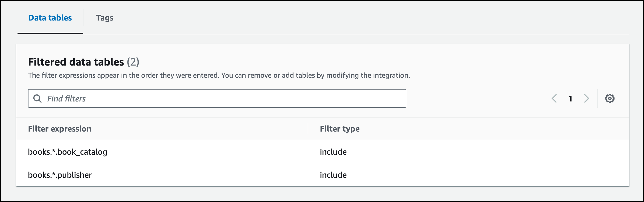The image size is (644, 202).
Task: Select the books.*.publisher filter row
Action: (x=60, y=175)
